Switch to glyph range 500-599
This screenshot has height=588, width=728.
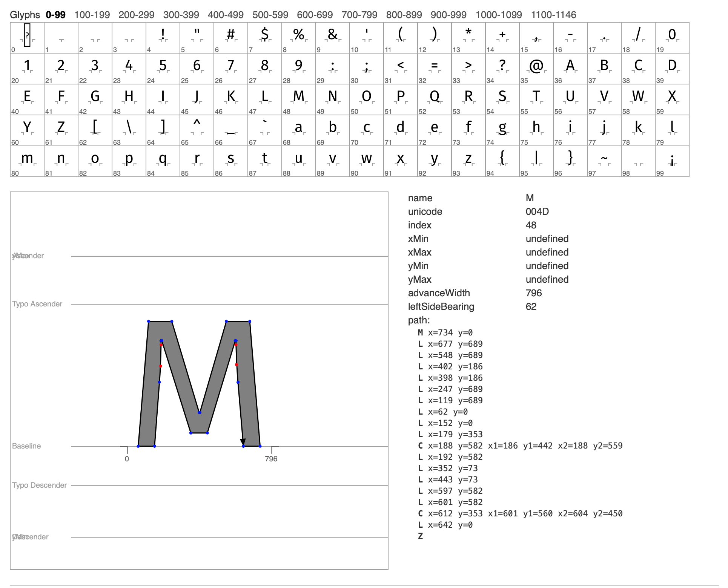tap(270, 15)
